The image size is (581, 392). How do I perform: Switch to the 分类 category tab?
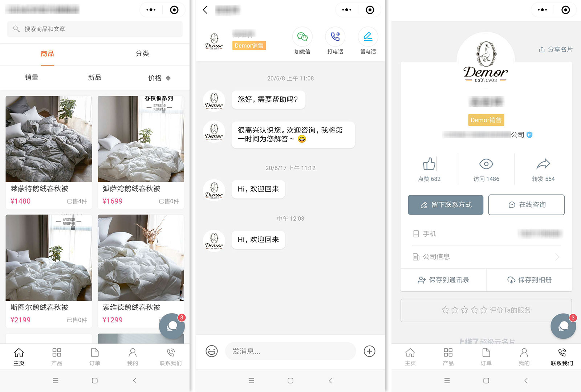coord(142,54)
